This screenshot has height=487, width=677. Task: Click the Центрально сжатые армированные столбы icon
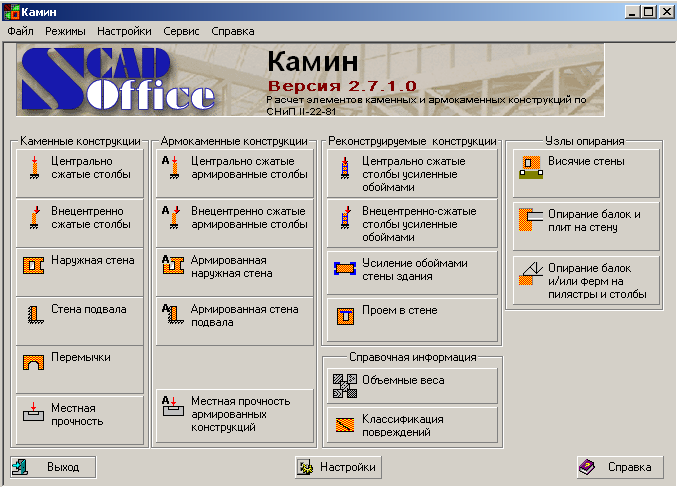171,168
